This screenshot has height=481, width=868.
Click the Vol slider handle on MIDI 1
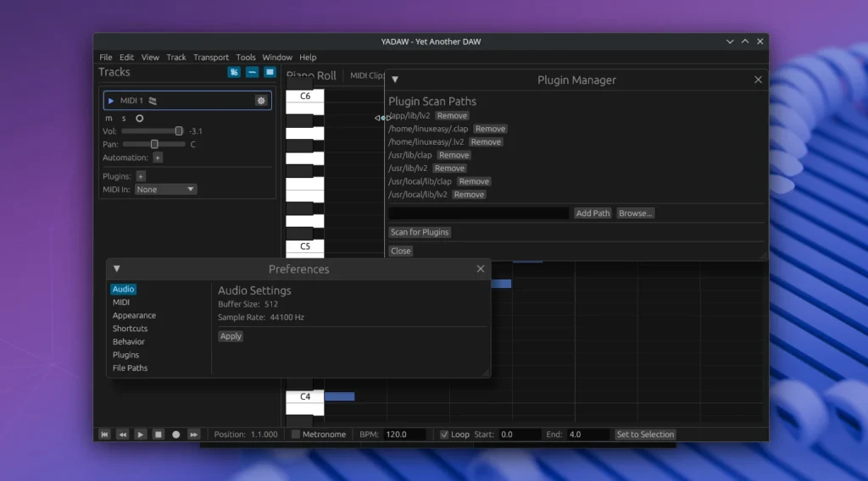click(x=179, y=131)
